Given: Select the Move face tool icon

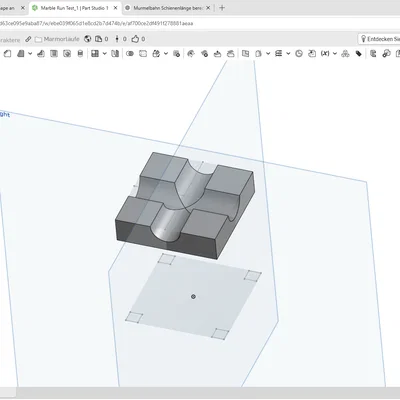Looking at the screenshot, I should 217,53.
